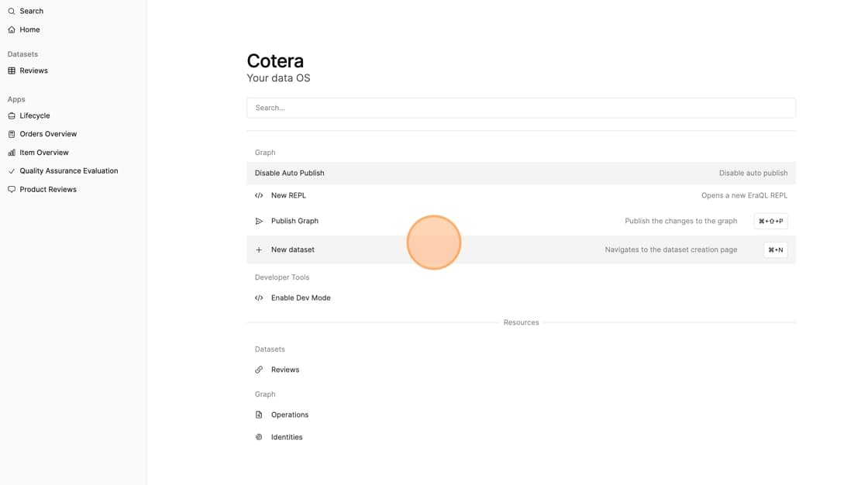This screenshot has height=485, width=868.
Task: Click the Home house icon
Action: (x=12, y=29)
